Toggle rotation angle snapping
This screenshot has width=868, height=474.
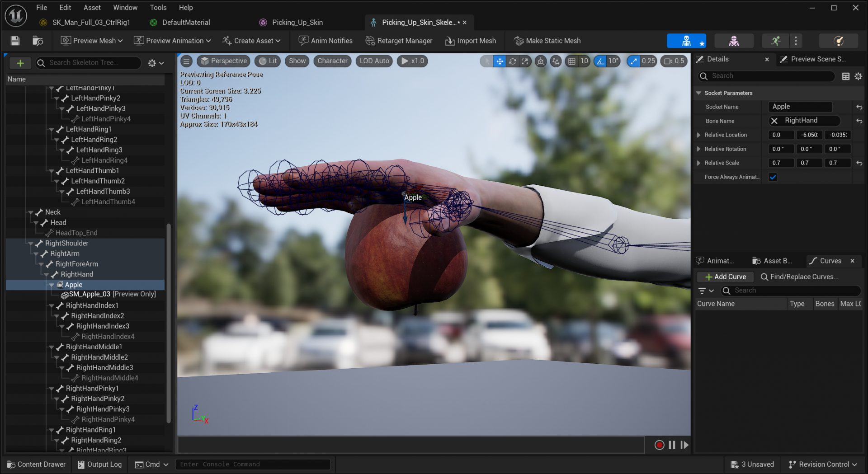(x=600, y=61)
